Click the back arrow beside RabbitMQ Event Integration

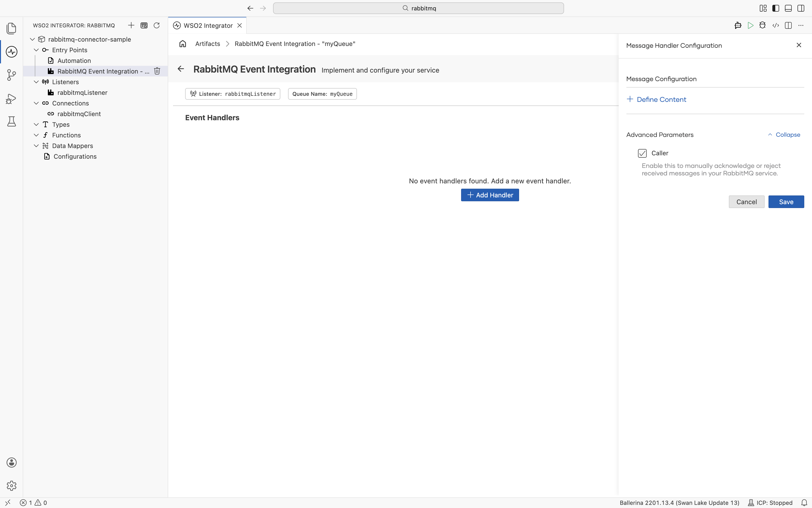181,69
